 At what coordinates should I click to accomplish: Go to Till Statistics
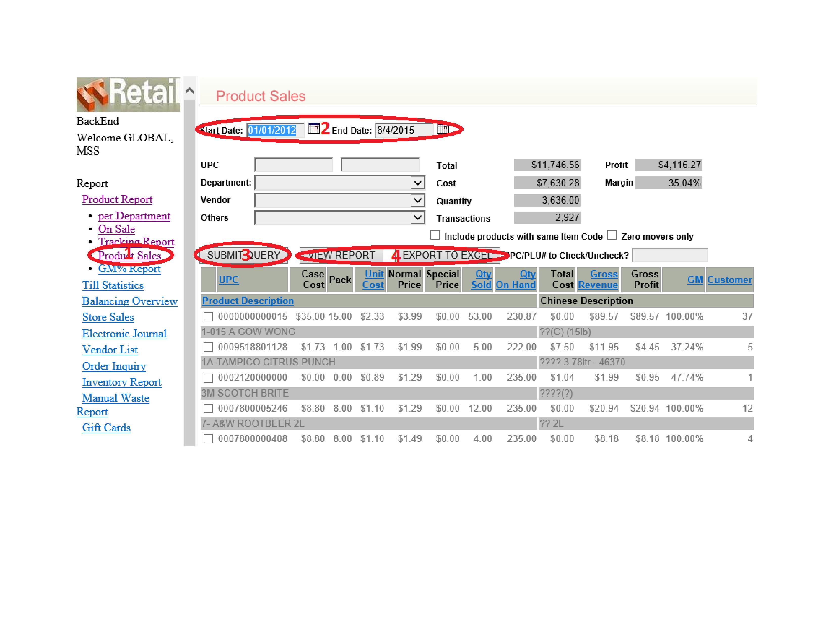click(113, 285)
